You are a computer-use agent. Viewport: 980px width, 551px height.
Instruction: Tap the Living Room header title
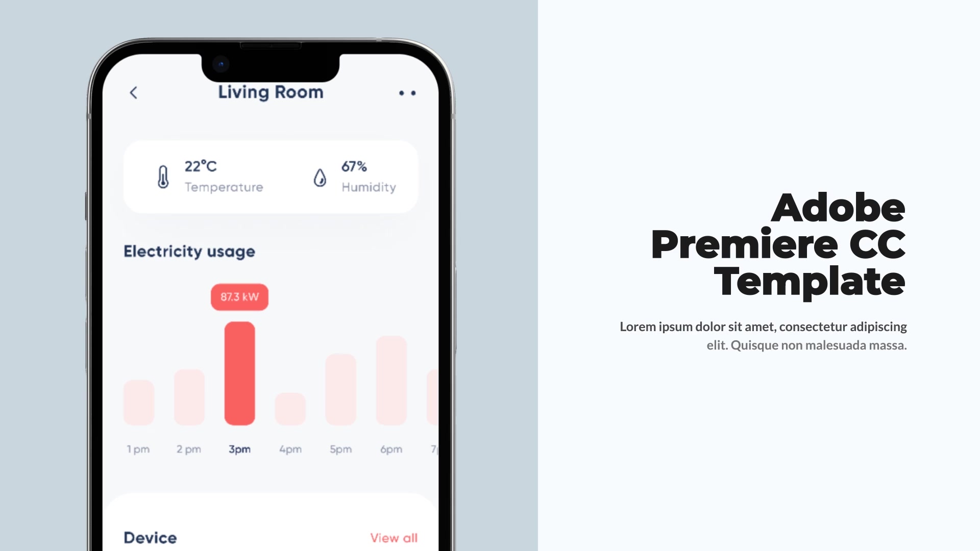pos(271,92)
